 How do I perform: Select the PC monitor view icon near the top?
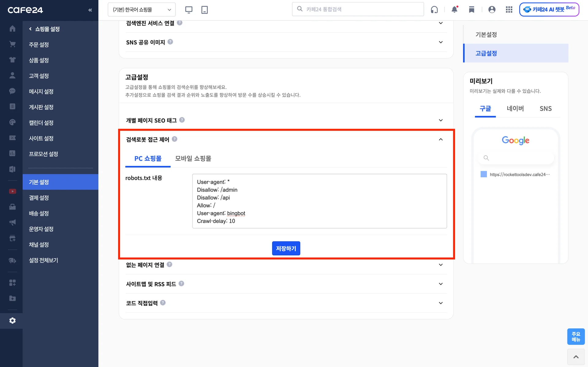pyautogui.click(x=189, y=9)
